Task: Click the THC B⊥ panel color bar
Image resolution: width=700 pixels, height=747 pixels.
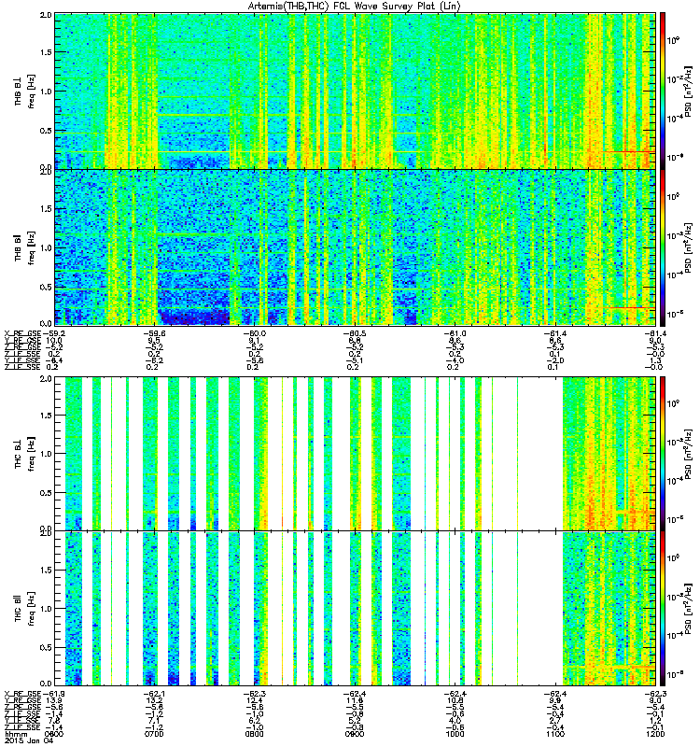Action: [x=663, y=453]
